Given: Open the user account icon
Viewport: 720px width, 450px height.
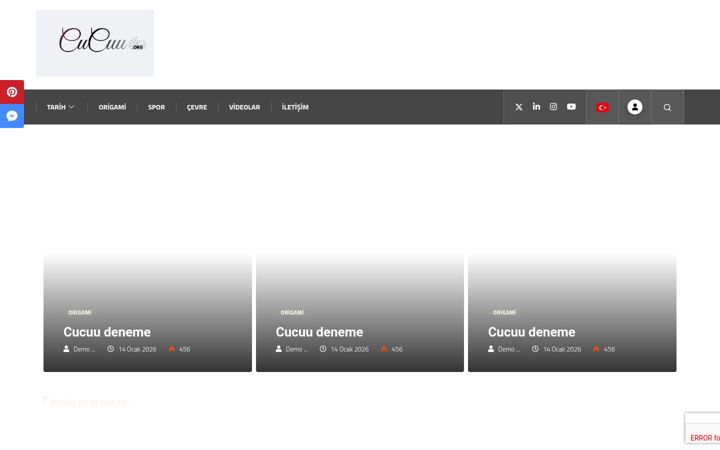Looking at the screenshot, I should click(635, 107).
